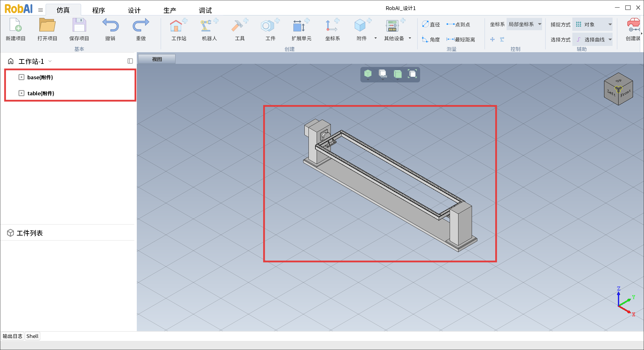Viewport: 644px width, 350px height.
Task: Toggle the base(附件) tree node box
Action: 21,77
